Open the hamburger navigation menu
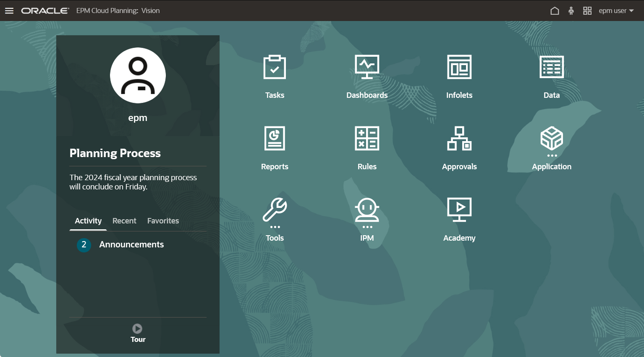The width and height of the screenshot is (644, 357). coord(9,10)
